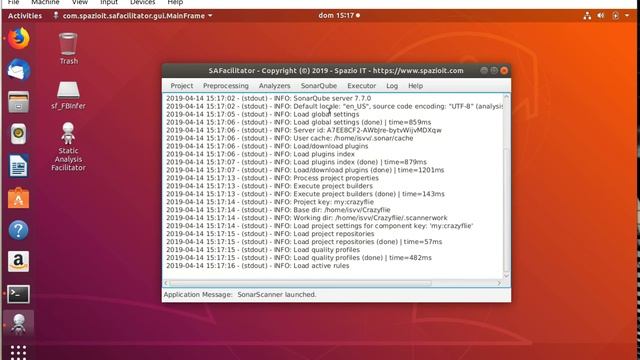The height and width of the screenshot is (360, 640).
Task: Open the network status icon in top bar
Action: (x=587, y=16)
